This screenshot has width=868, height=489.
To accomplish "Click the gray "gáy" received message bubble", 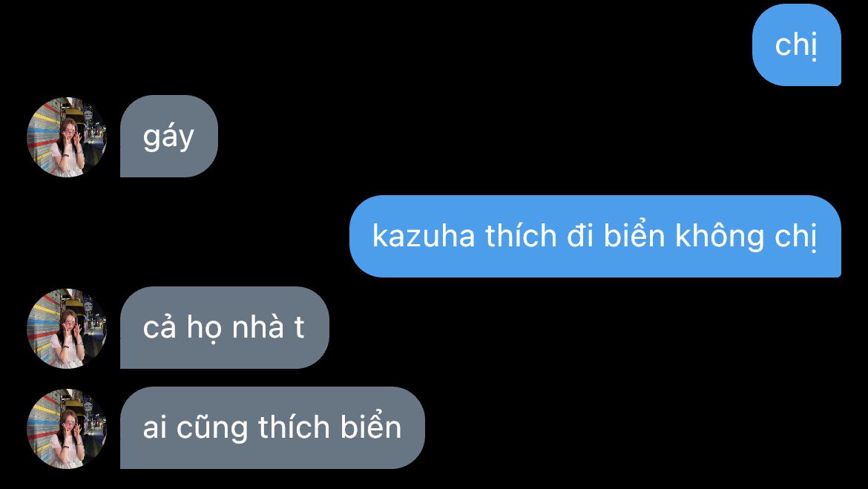I will [x=169, y=137].
